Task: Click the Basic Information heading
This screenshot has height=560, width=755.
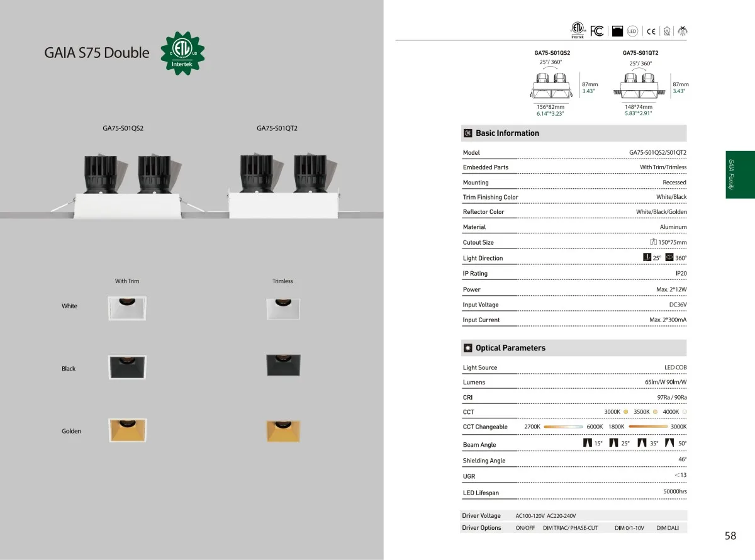Action: click(507, 133)
